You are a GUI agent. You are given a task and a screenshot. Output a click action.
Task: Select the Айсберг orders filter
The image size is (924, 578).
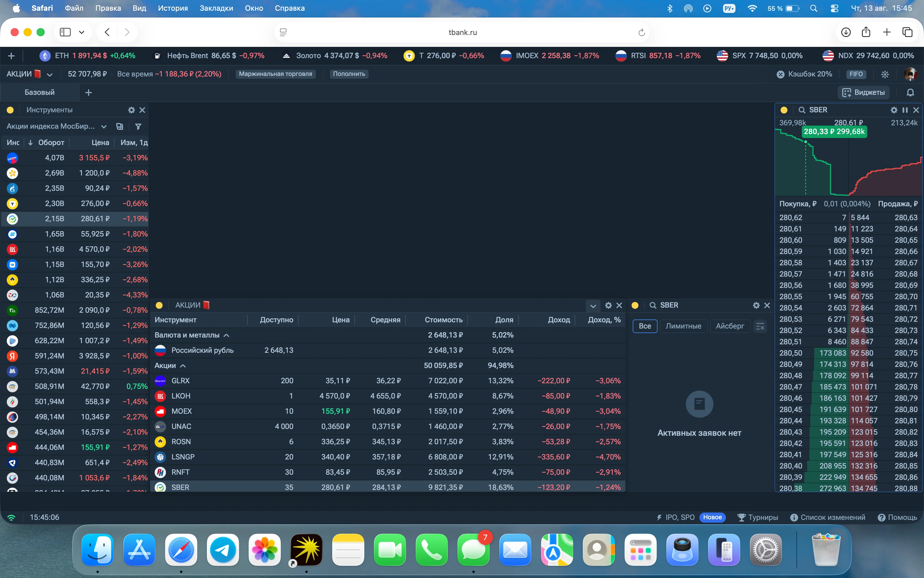pyautogui.click(x=730, y=327)
